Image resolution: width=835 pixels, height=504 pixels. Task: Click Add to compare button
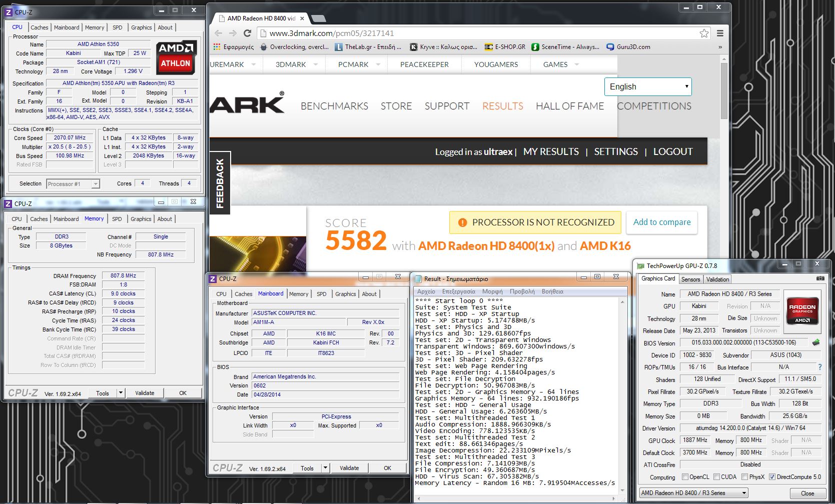point(662,222)
